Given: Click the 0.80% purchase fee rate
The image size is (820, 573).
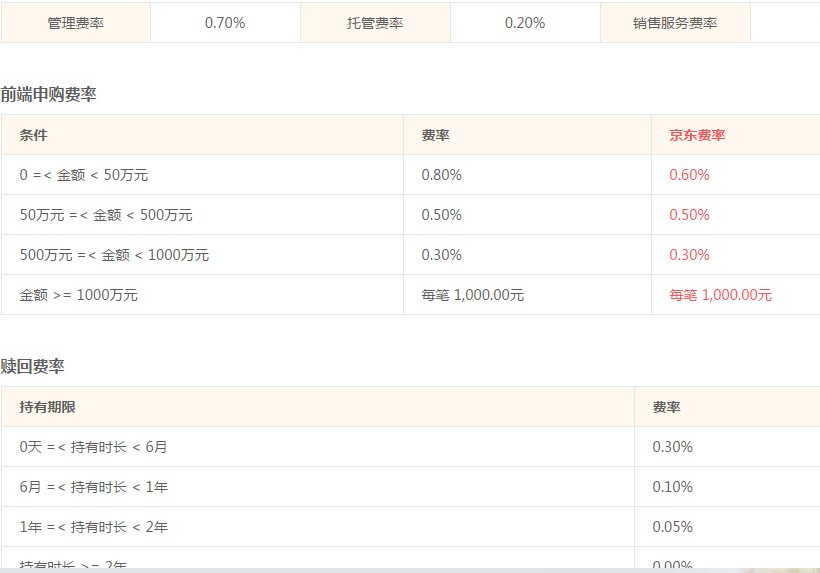Looking at the screenshot, I should (441, 175).
